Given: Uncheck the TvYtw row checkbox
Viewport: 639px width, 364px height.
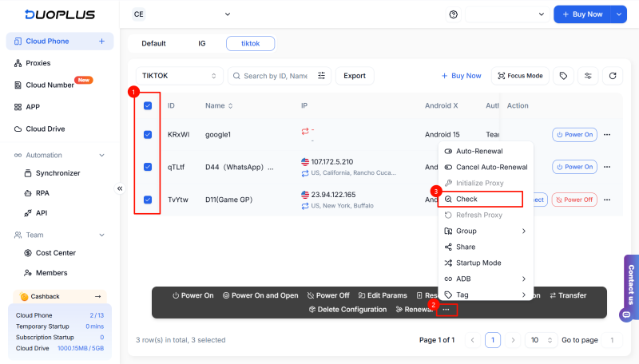Looking at the screenshot, I should pos(148,200).
